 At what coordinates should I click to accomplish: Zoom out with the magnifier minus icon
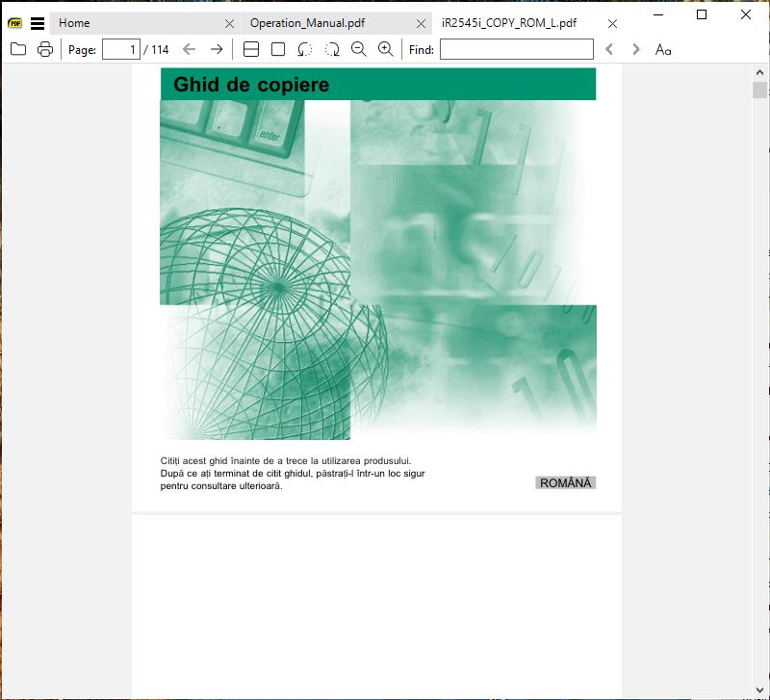click(359, 50)
